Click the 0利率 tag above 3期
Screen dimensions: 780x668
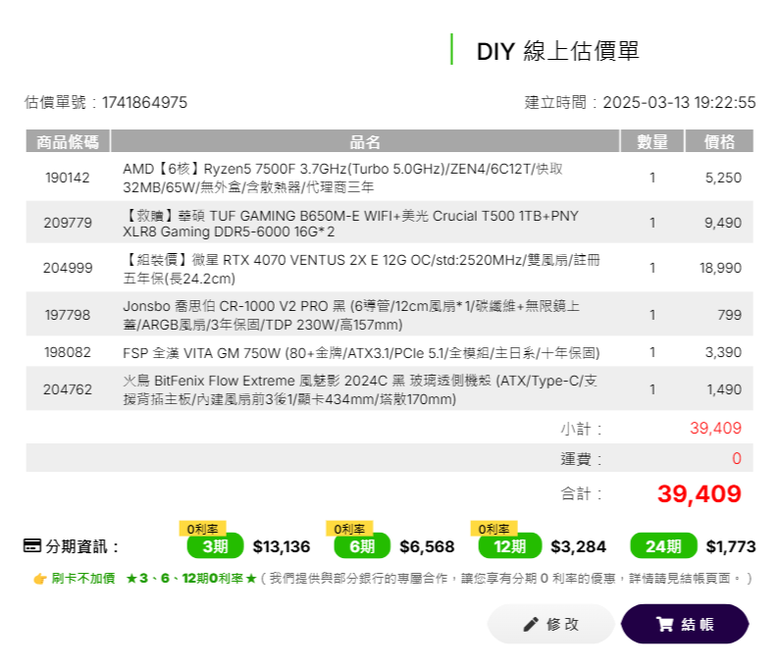pos(202,529)
